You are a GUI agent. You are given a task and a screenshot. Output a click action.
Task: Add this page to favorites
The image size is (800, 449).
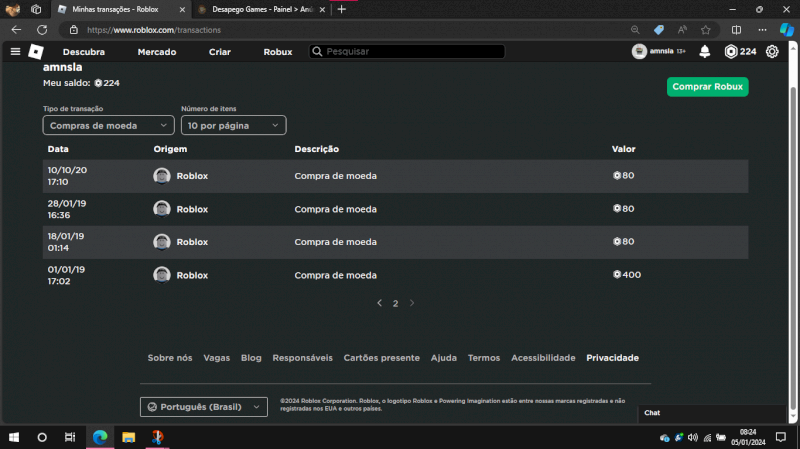[x=706, y=30]
